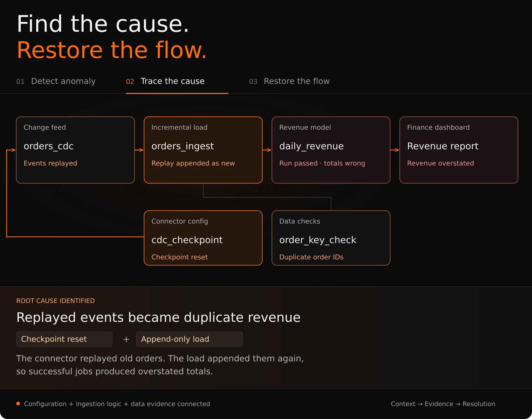Viewport: 532px width, 419px height.
Task: Click the root cause explanation paragraph
Action: [160, 365]
